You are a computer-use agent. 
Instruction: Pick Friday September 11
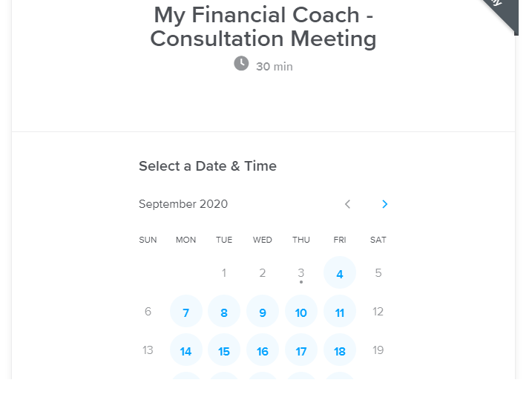(340, 312)
